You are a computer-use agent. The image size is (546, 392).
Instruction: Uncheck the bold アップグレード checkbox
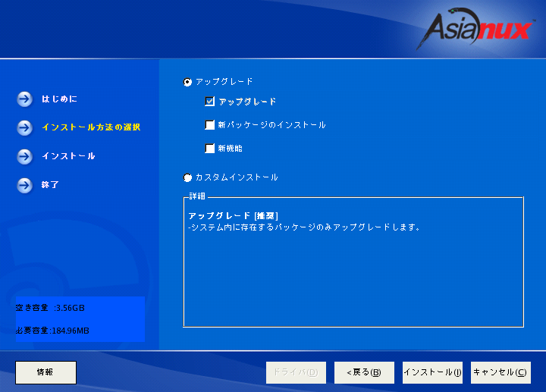click(x=209, y=102)
